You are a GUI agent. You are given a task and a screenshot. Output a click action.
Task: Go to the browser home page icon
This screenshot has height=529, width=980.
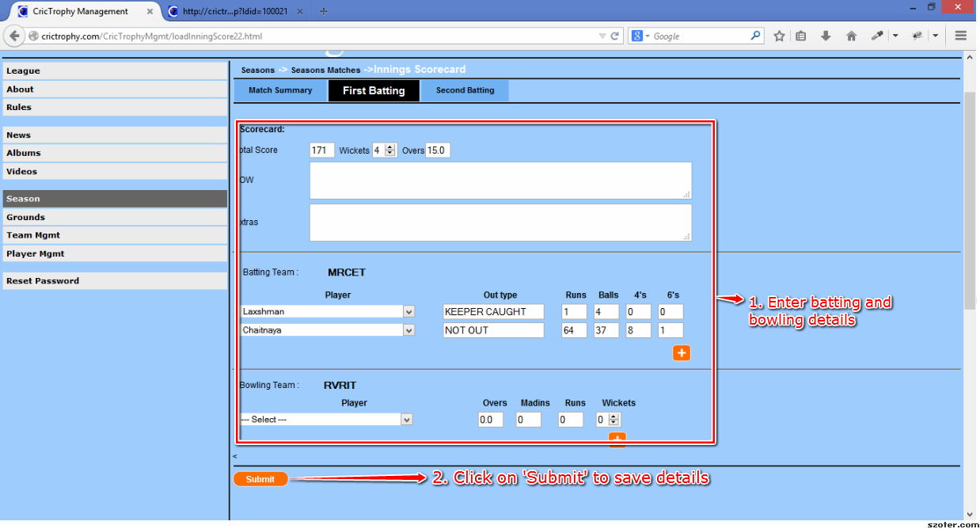coord(851,36)
